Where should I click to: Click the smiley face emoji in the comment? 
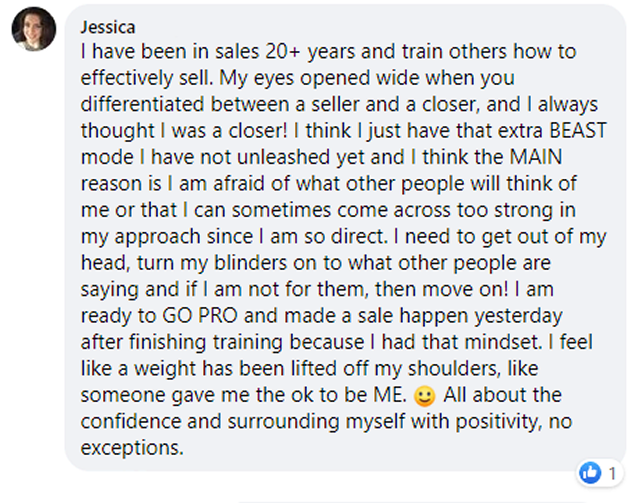pos(425,396)
